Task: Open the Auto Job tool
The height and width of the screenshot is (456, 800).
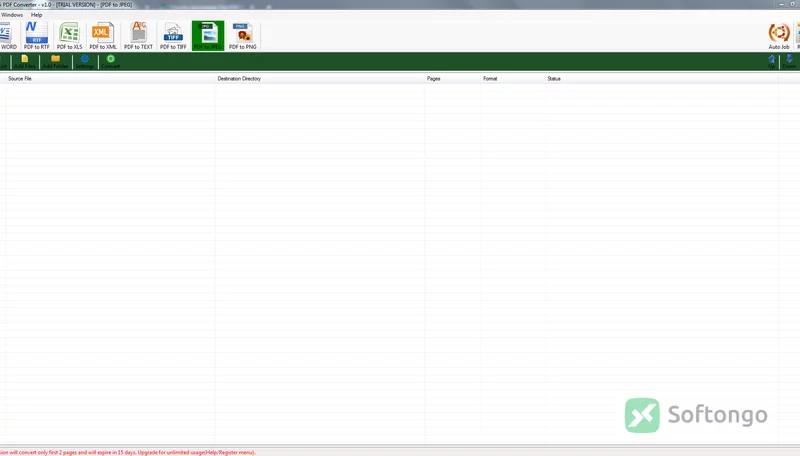Action: 779,36
